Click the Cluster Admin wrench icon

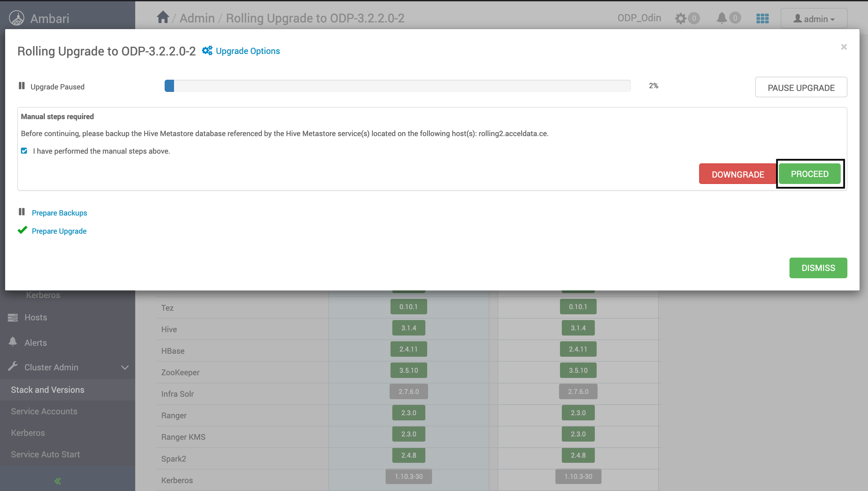click(13, 366)
